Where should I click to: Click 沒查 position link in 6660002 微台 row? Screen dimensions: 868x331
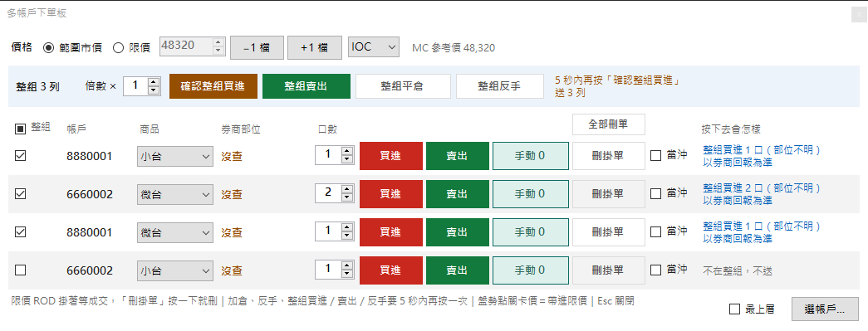232,194
